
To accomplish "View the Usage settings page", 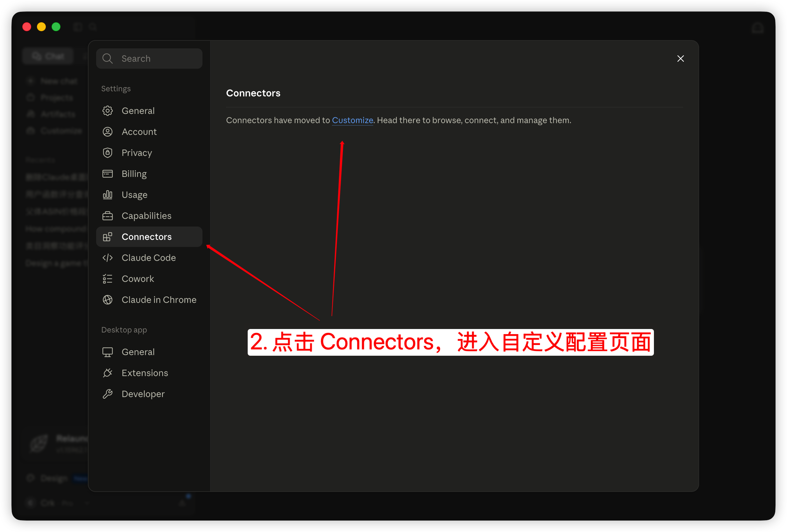I will [149, 195].
